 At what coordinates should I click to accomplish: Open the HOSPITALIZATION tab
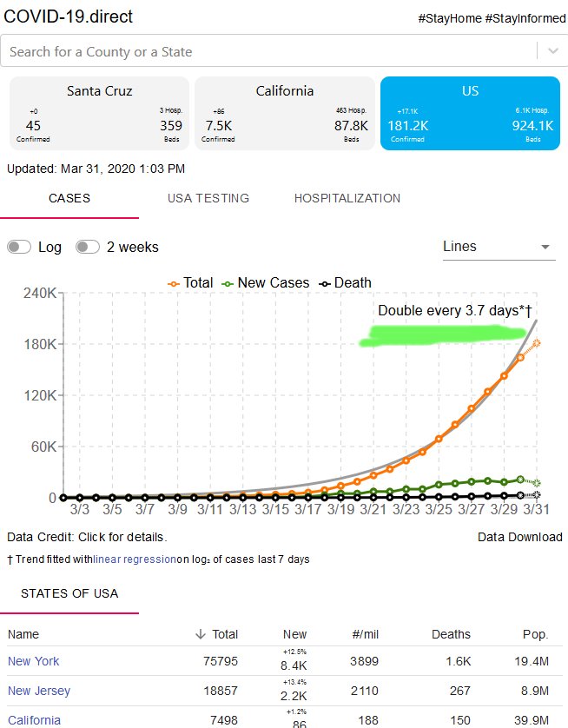[x=347, y=198]
